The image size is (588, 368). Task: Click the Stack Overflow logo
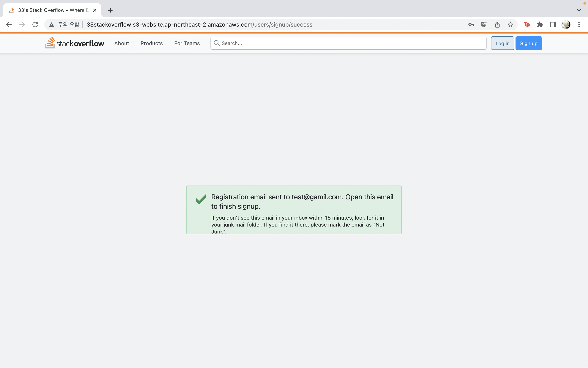(x=74, y=43)
